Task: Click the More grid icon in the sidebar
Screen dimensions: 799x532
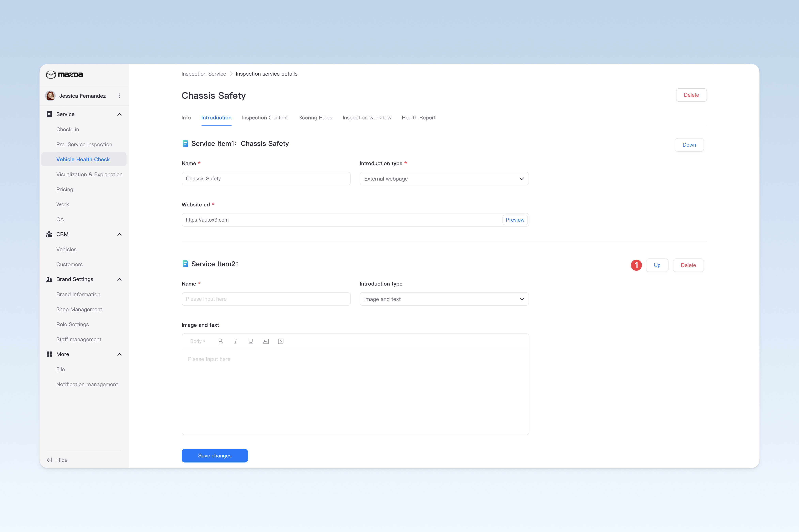Action: [x=49, y=354]
